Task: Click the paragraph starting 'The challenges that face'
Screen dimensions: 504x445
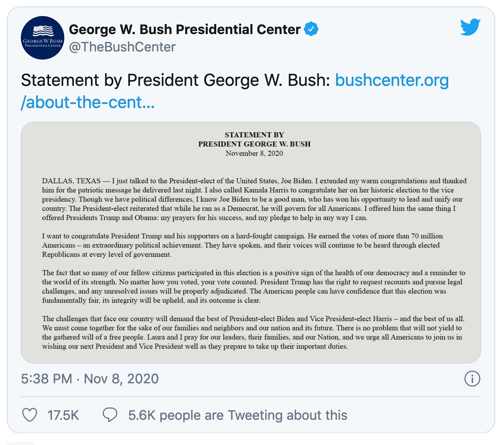Action: coord(253,333)
